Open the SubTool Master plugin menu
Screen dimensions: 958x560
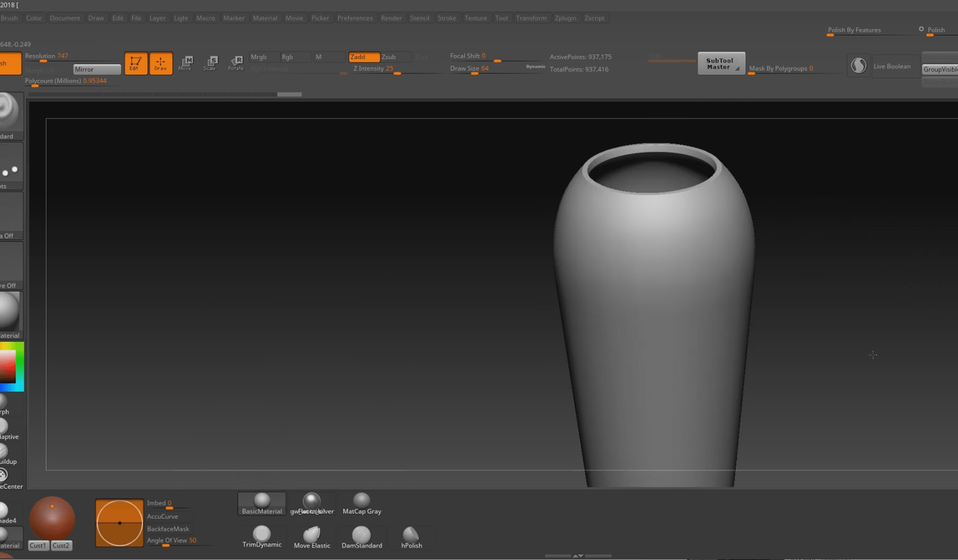[721, 63]
